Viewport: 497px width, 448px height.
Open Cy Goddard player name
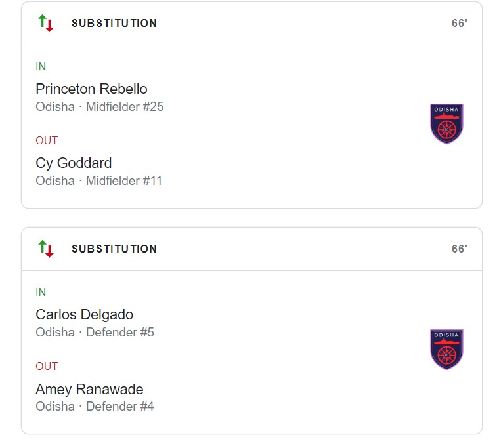(74, 163)
